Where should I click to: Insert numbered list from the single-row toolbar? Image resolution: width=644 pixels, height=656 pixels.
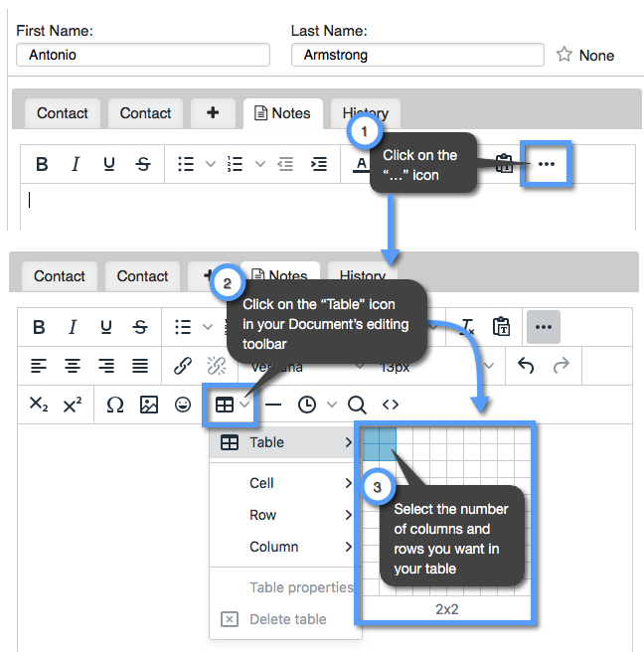click(x=236, y=164)
